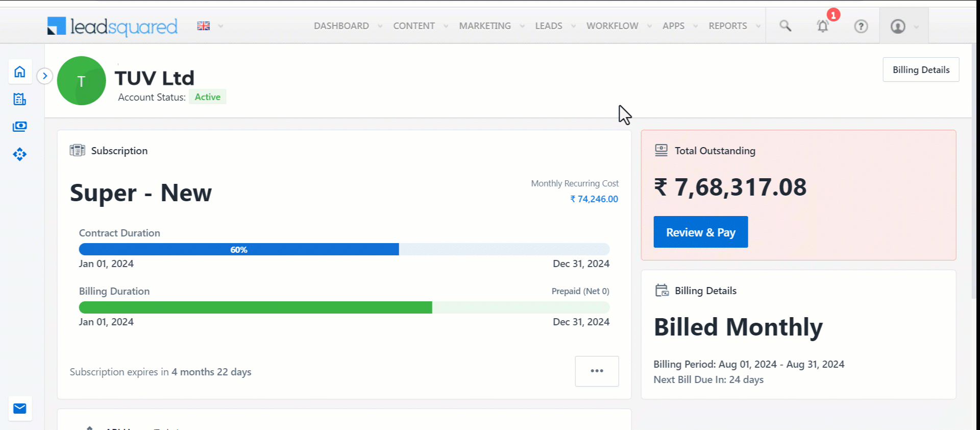The width and height of the screenshot is (980, 430).
Task: Click the Prepaid (Net 0) label
Action: 580,291
